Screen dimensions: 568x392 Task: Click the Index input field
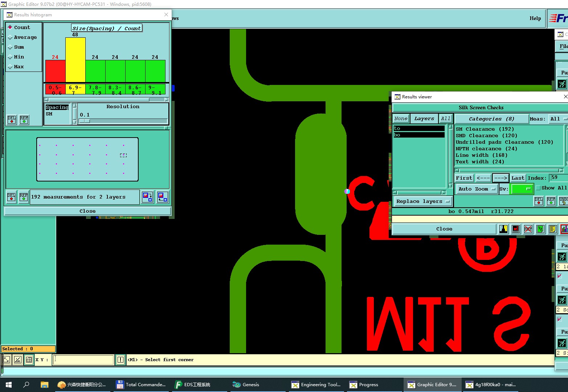(x=559, y=177)
